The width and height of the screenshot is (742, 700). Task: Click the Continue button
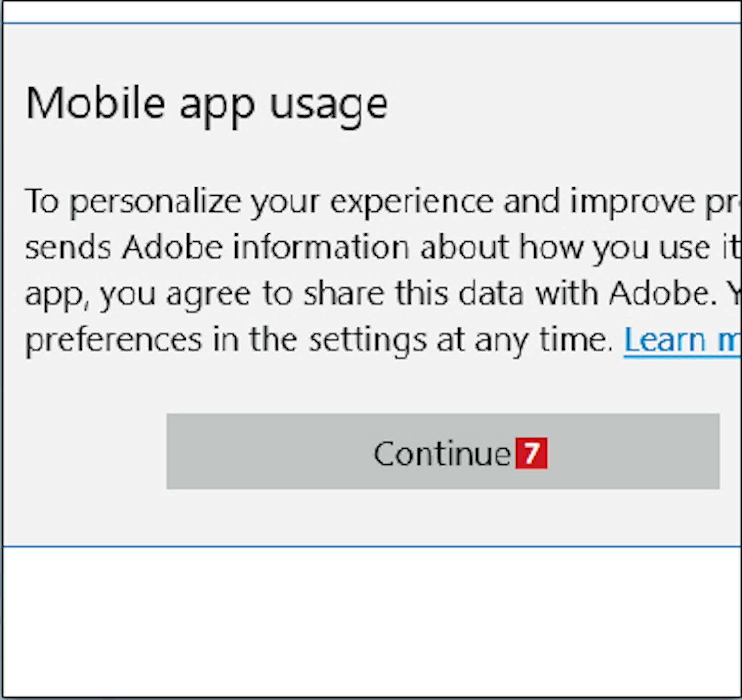click(442, 452)
